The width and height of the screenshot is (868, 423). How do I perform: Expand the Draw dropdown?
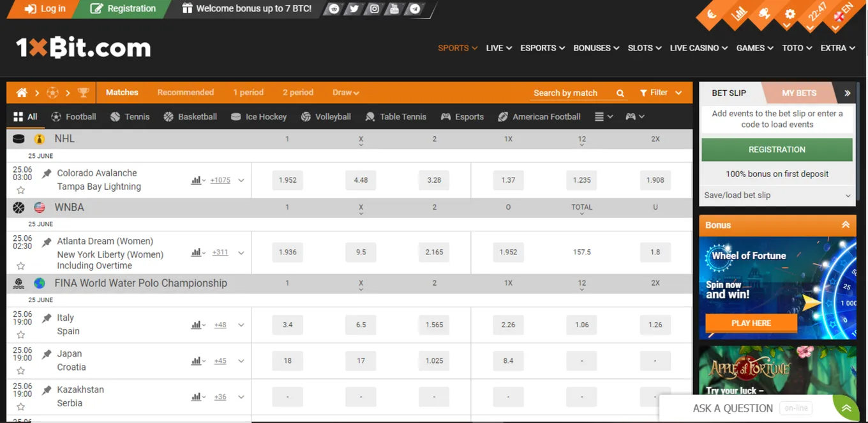[x=345, y=93]
